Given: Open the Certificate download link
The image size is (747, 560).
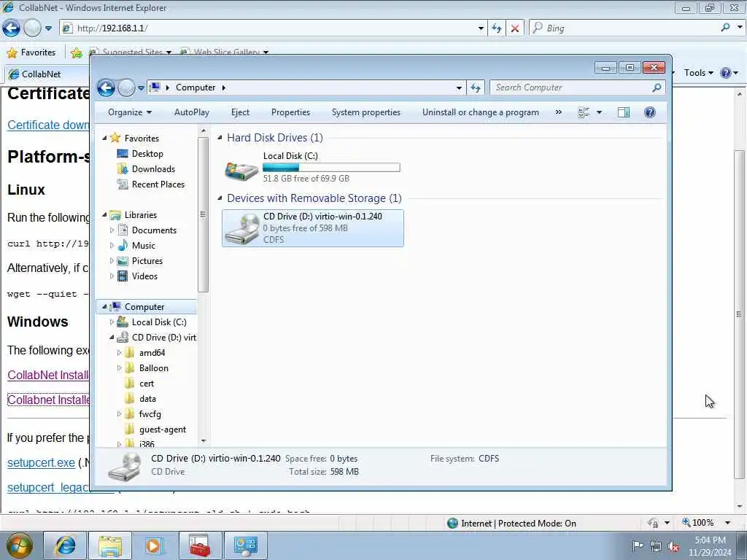Looking at the screenshot, I should tap(48, 125).
